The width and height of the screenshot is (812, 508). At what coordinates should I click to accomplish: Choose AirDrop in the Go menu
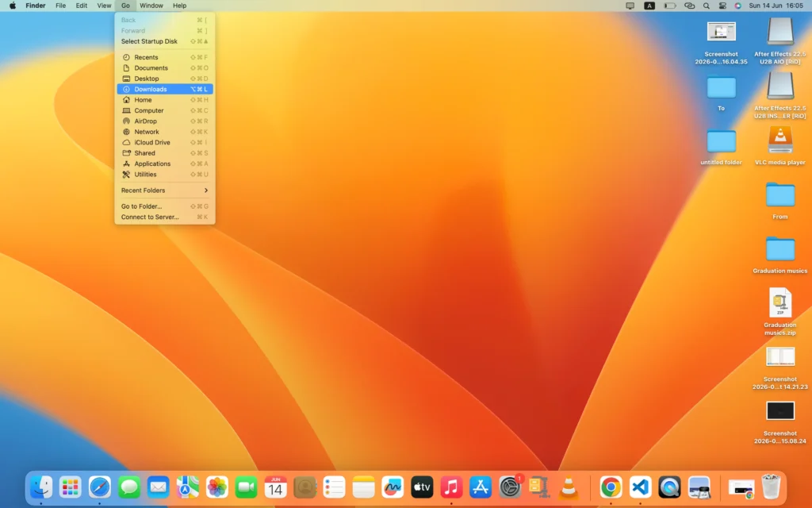coord(165,121)
